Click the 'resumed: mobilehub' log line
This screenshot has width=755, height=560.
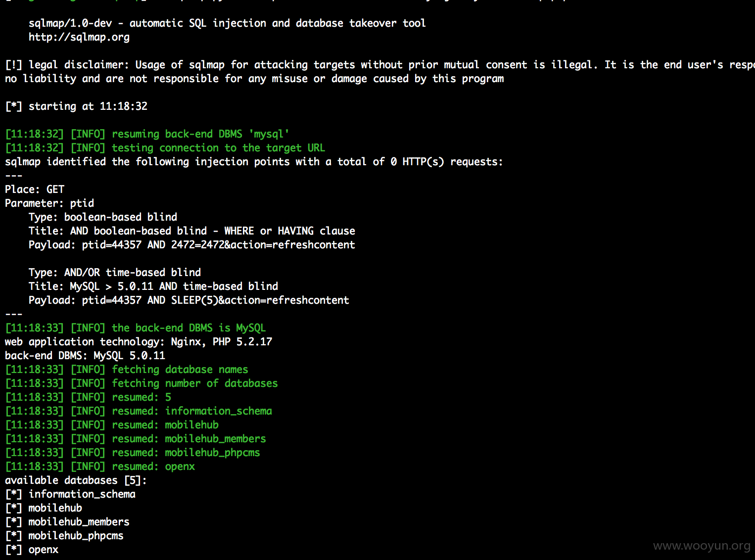(x=112, y=425)
